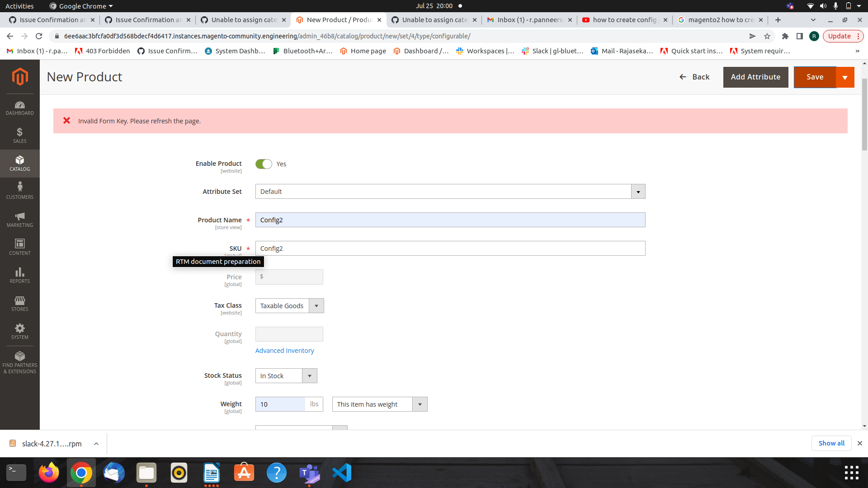Click the page vertical scrollbar
868x488 pixels.
coord(864,113)
